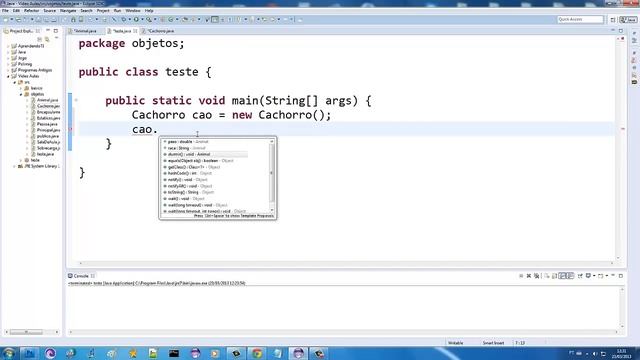The image size is (640, 360).
Task: Click the Debug bug toolbar icon
Action: coord(124,20)
